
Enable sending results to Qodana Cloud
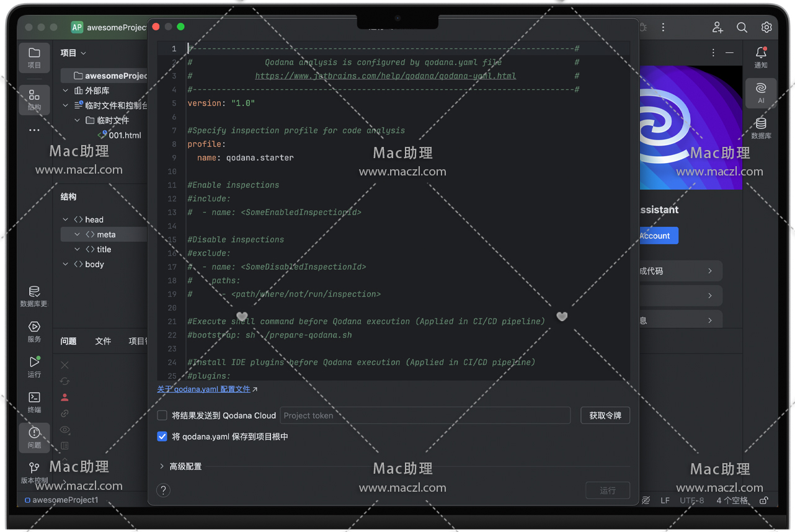tap(162, 415)
